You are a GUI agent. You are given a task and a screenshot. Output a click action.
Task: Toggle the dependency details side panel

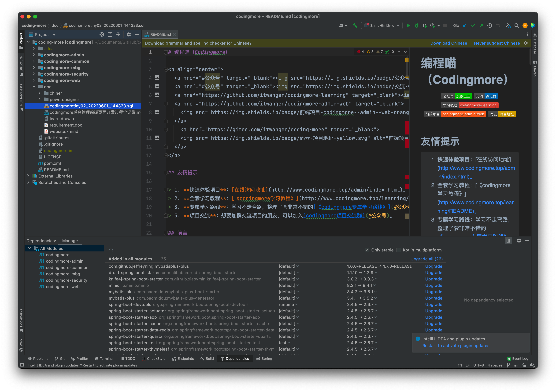(508, 240)
